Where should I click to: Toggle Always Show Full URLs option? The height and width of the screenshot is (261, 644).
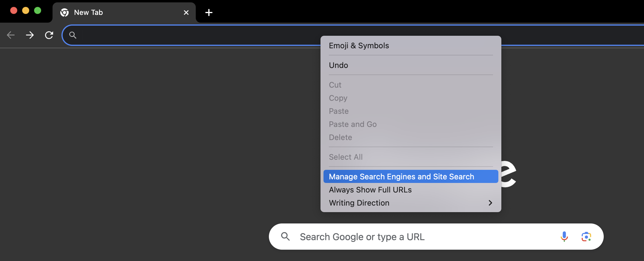click(x=370, y=190)
